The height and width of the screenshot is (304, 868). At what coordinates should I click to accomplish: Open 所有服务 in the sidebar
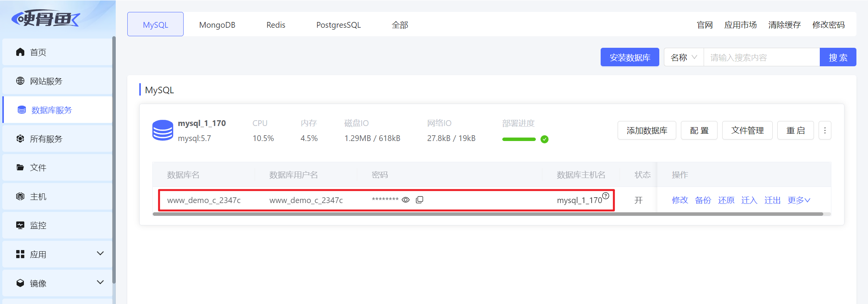[57, 139]
